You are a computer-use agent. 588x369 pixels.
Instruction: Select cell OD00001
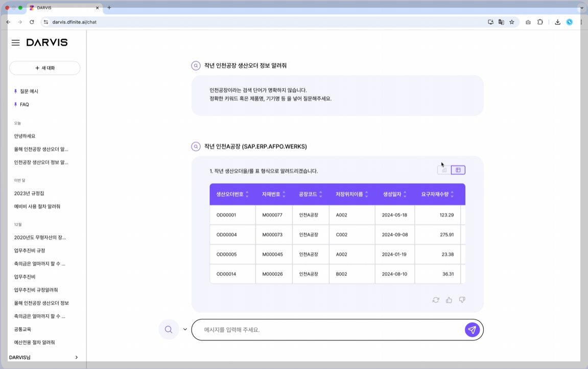click(x=232, y=215)
